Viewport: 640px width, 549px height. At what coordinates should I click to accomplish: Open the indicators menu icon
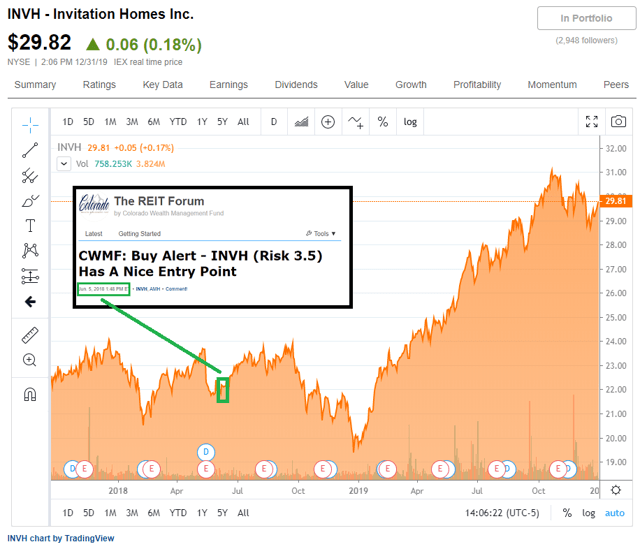[356, 122]
